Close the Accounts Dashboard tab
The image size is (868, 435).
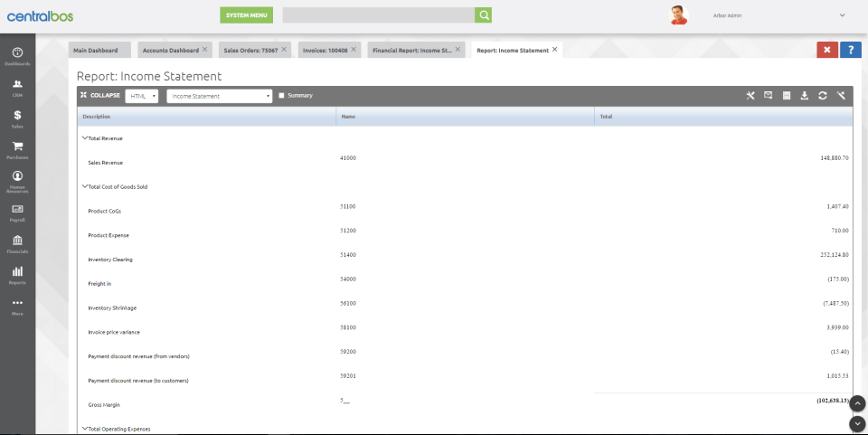click(205, 49)
